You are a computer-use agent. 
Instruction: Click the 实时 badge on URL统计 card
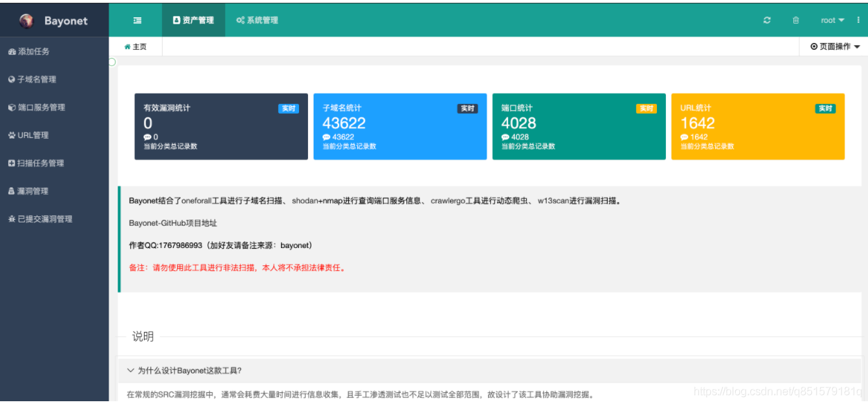[825, 109]
